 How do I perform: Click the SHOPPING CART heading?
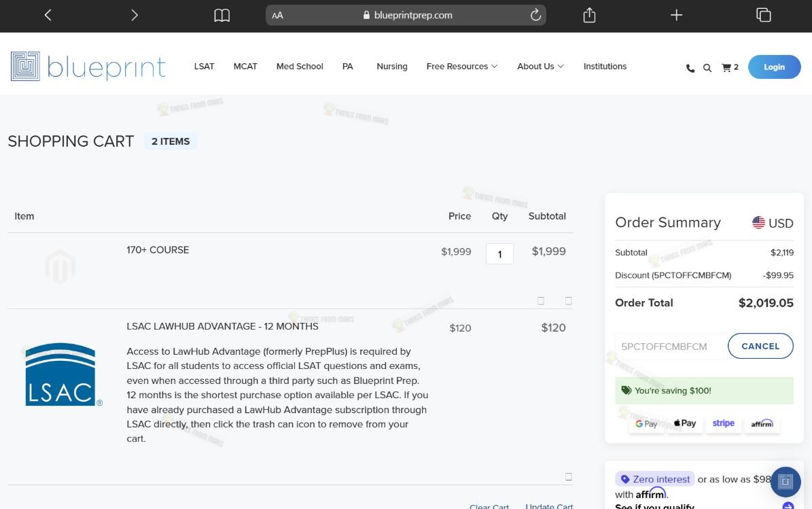coord(71,141)
